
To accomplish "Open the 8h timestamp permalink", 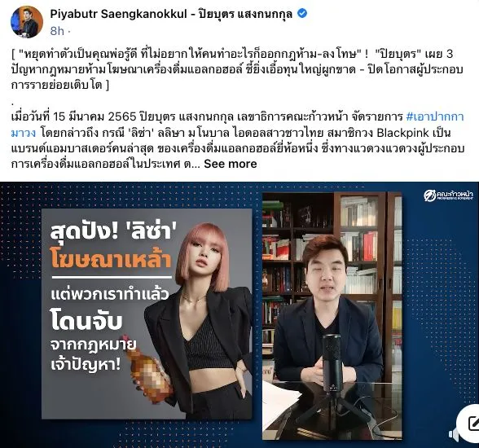I will (x=57, y=31).
